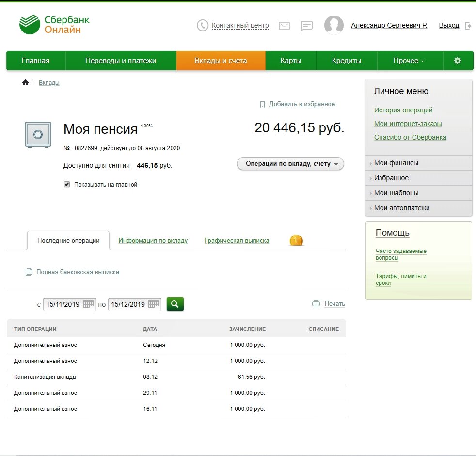Switch to 'Графическая выписка' tab
The height and width of the screenshot is (456, 476).
click(x=237, y=240)
